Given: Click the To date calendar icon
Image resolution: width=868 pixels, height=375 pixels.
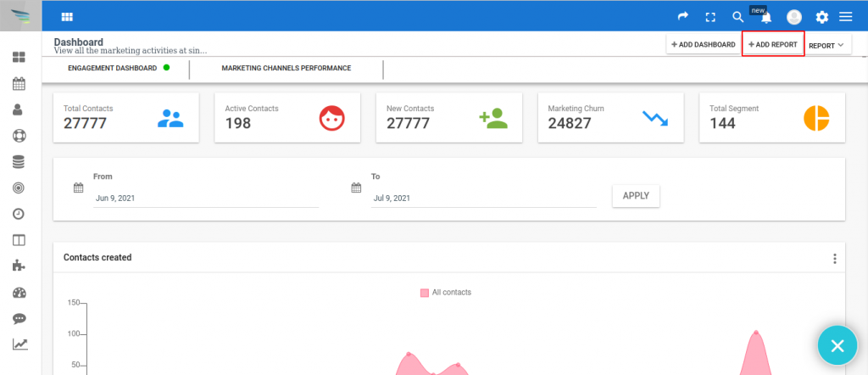Looking at the screenshot, I should click(x=357, y=187).
